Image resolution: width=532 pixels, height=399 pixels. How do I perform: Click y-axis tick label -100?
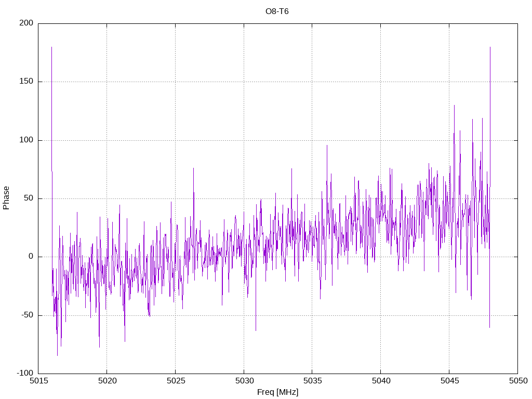click(25, 374)
